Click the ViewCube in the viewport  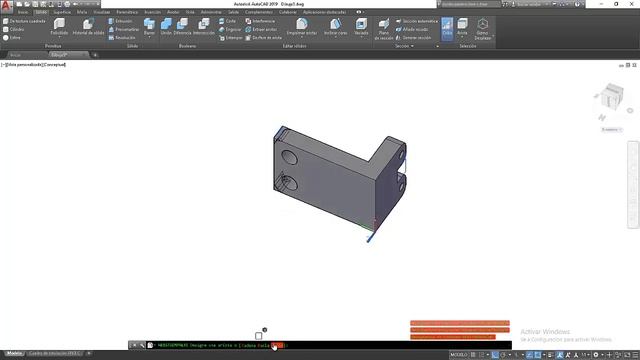[x=612, y=96]
